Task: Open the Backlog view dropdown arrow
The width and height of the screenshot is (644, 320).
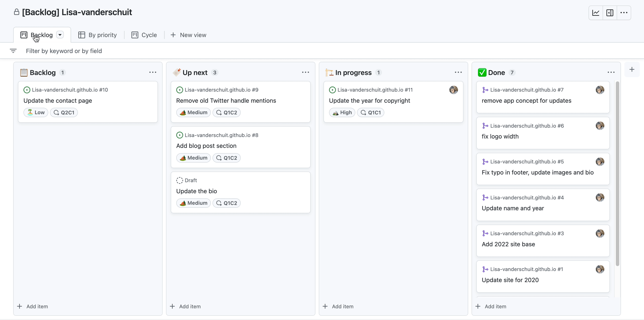Action: (x=60, y=35)
